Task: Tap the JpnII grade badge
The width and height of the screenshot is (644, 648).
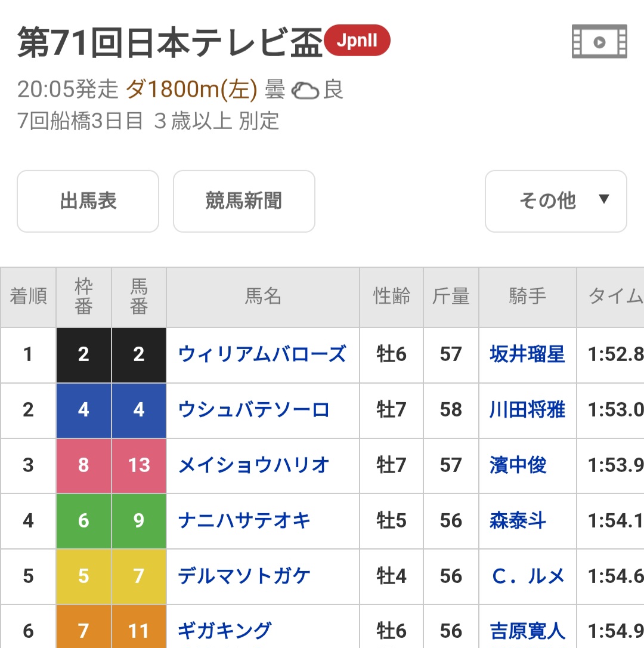Action: pyautogui.click(x=357, y=41)
